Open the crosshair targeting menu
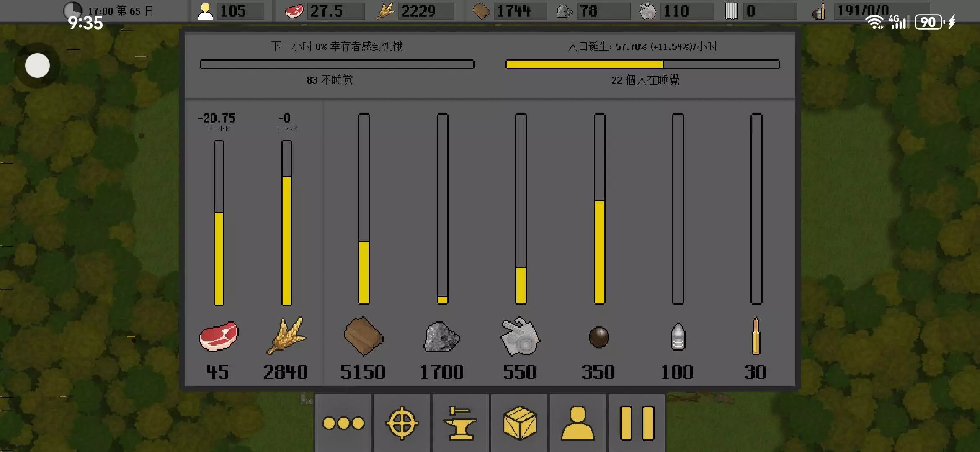 (402, 423)
